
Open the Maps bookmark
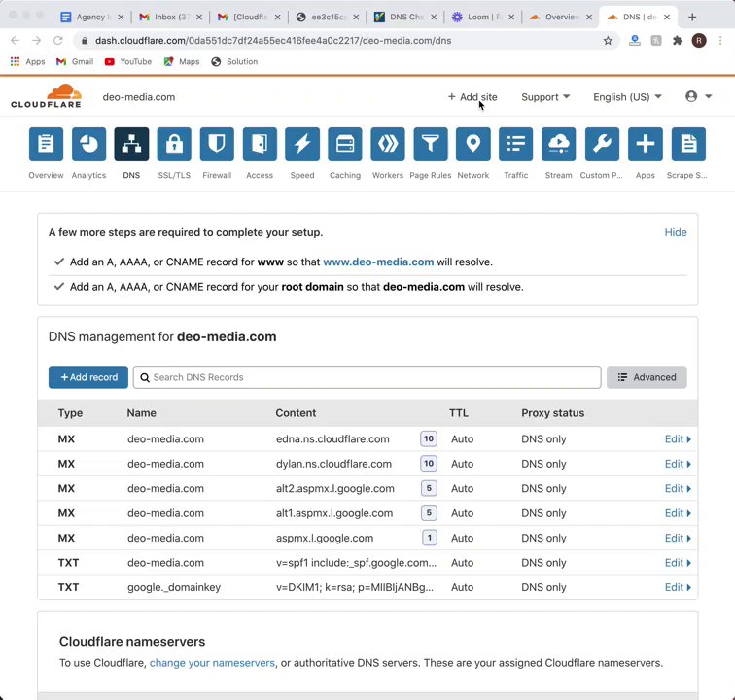tap(182, 61)
